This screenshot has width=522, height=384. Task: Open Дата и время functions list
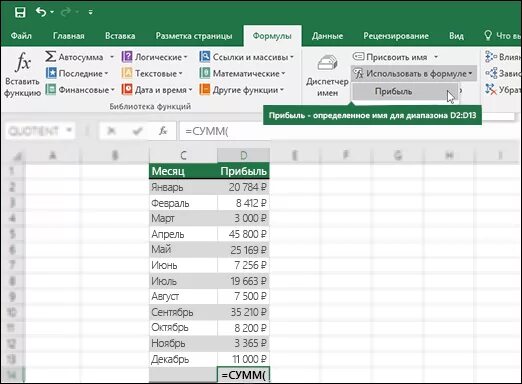click(x=157, y=90)
